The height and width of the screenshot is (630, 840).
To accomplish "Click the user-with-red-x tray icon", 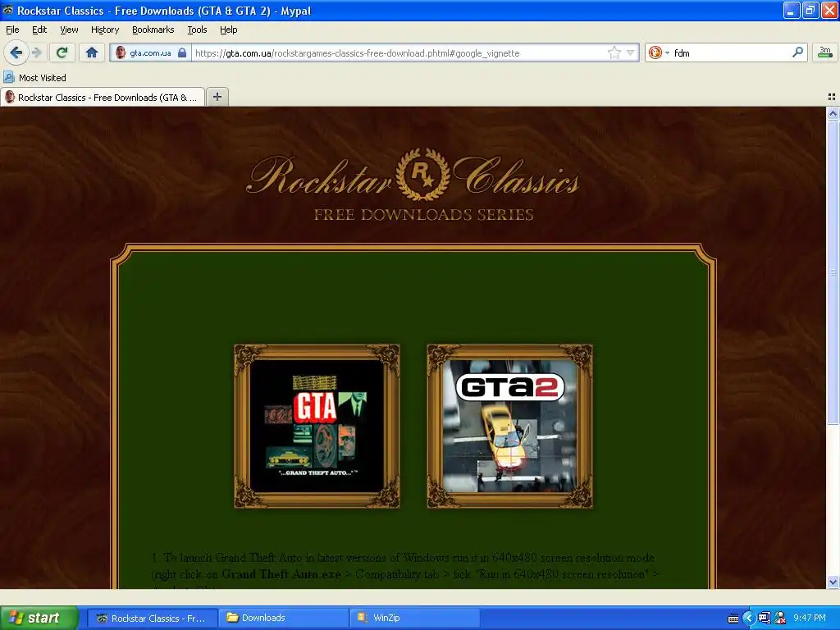I will 780,619.
